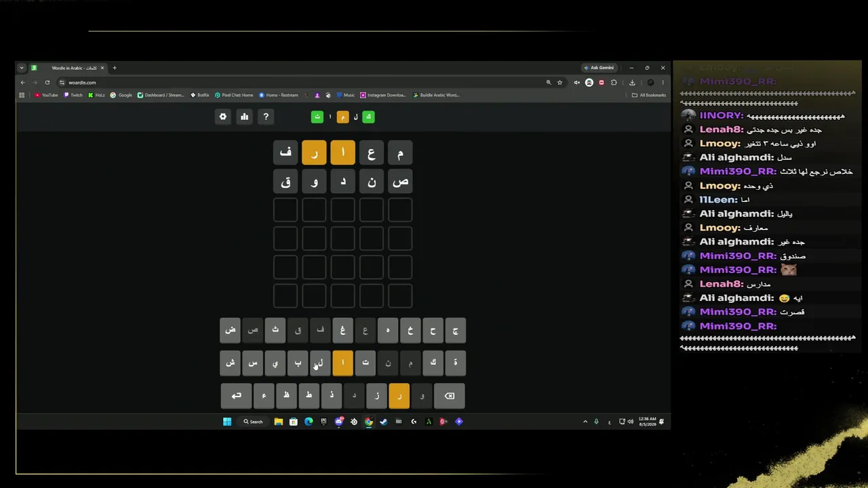Open the Google bookmark

point(121,95)
